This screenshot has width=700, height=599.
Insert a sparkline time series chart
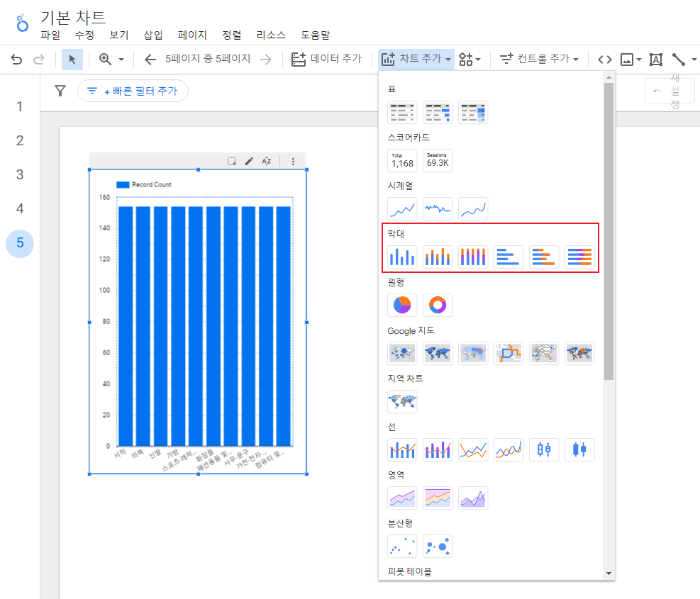click(x=438, y=208)
